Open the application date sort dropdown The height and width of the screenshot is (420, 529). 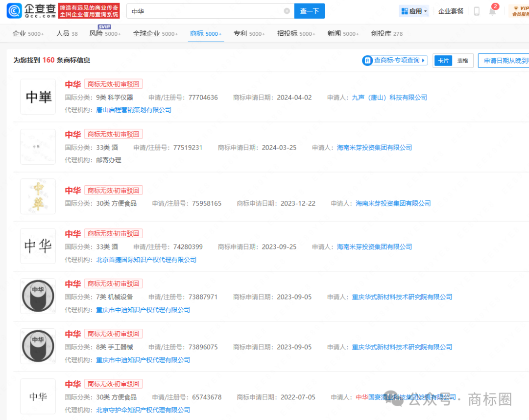pos(504,61)
